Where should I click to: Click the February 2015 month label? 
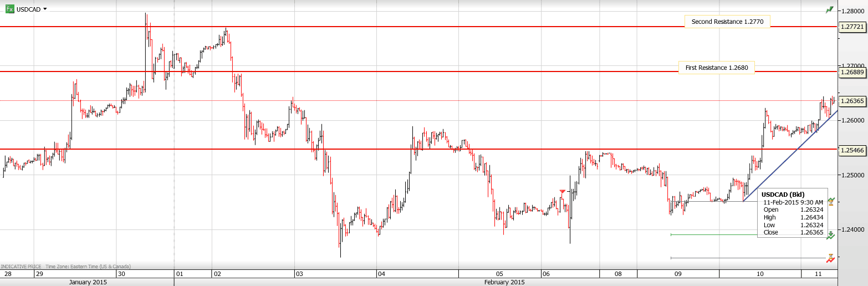pos(504,282)
